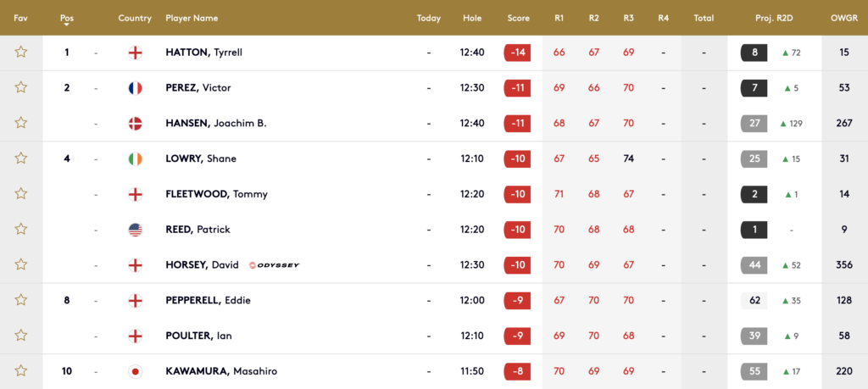Click the Odyssey sponsor logo
The image size is (868, 389).
click(275, 265)
